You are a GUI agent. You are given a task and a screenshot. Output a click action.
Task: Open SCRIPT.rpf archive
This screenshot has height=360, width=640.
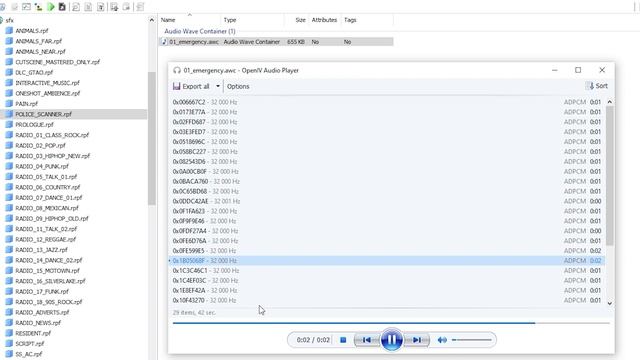point(30,344)
